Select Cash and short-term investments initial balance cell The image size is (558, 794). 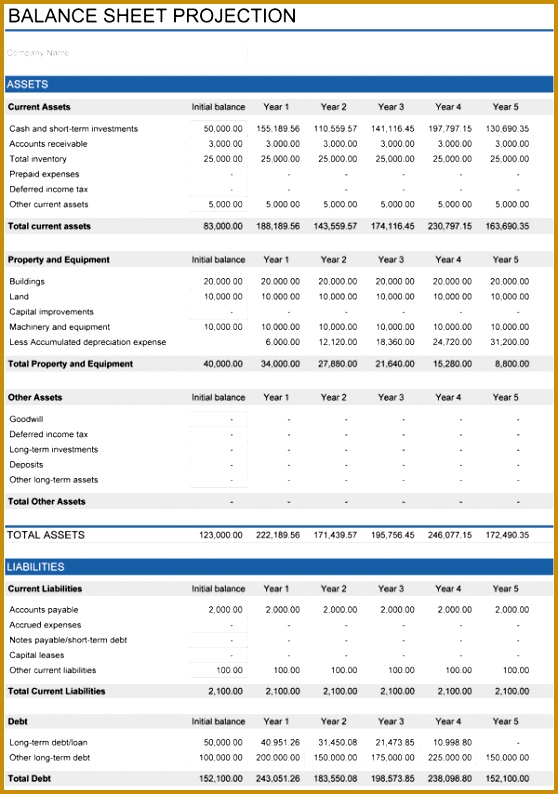[x=219, y=129]
